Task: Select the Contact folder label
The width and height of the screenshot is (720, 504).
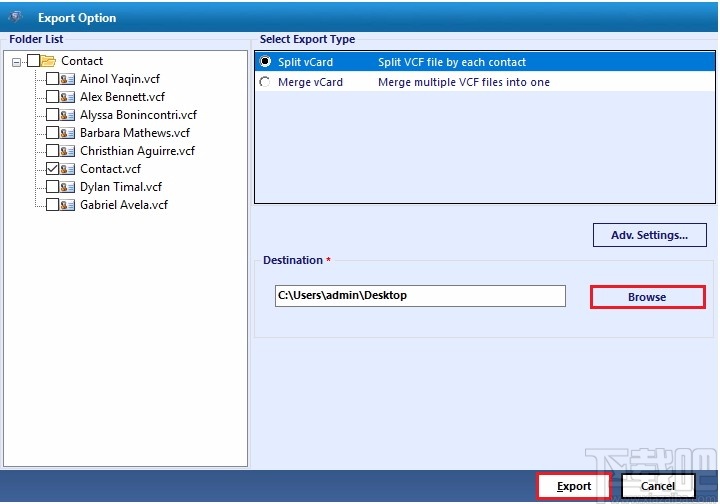Action: [x=82, y=61]
